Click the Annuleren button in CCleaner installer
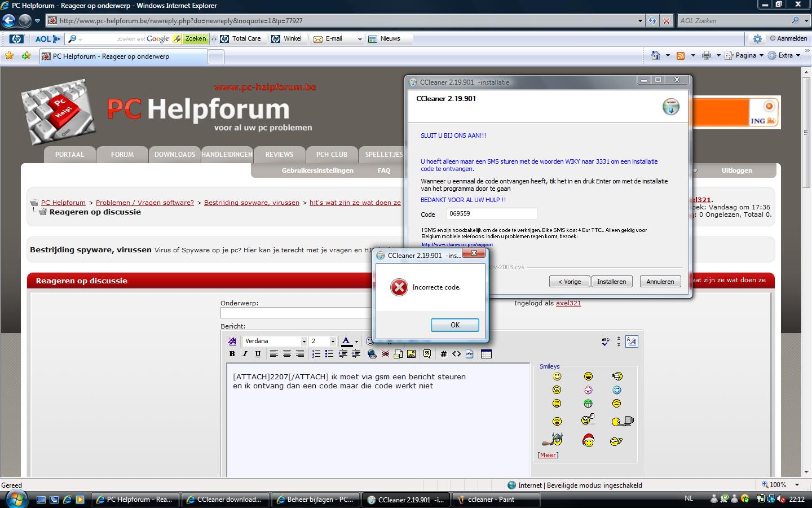Screen dimensions: 812x508 660,282
